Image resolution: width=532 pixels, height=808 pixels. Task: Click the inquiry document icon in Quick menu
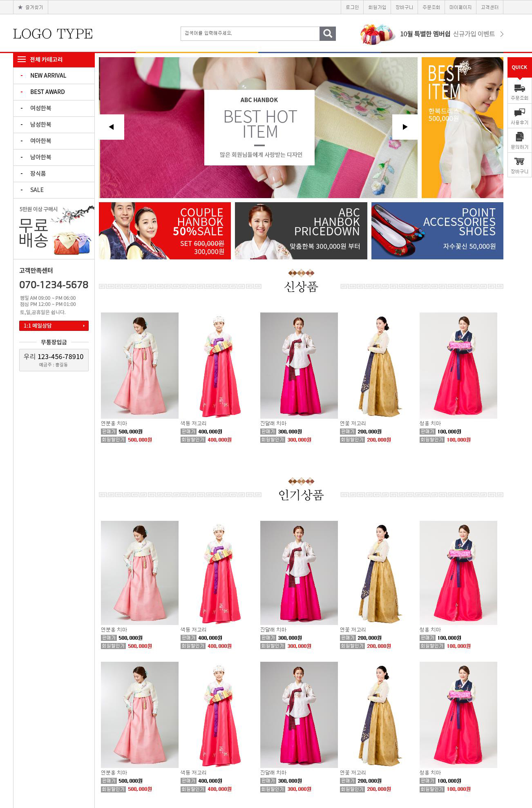click(519, 137)
